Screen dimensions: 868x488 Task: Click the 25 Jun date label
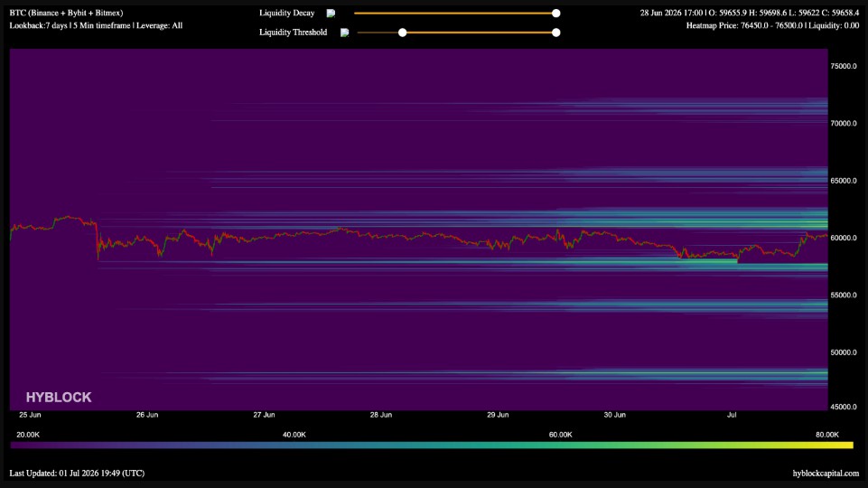(x=30, y=415)
